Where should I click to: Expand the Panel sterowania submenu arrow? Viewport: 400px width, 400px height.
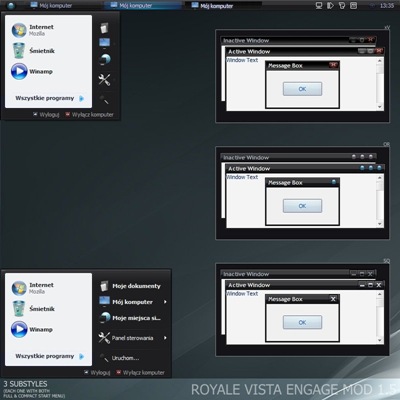click(x=165, y=338)
